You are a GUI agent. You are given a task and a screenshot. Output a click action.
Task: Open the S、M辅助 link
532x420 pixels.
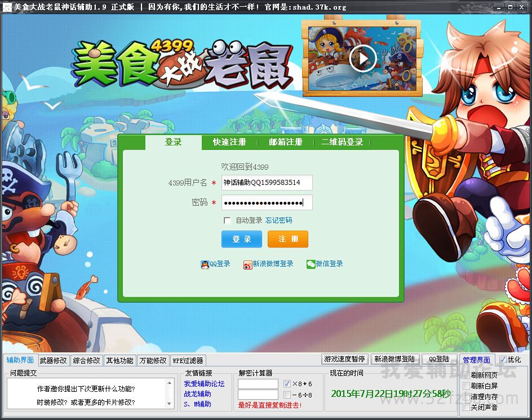[197, 404]
